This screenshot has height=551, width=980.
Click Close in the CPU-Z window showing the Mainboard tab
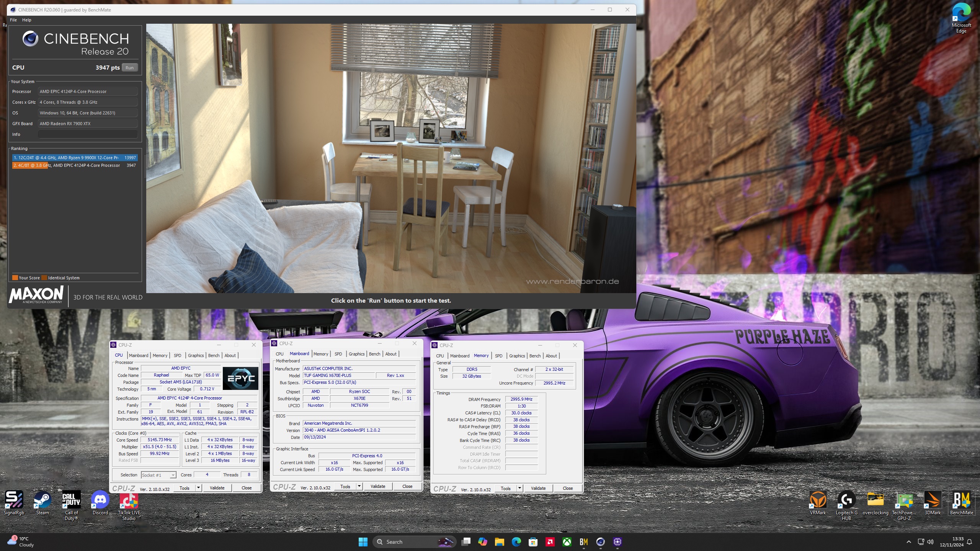407,486
